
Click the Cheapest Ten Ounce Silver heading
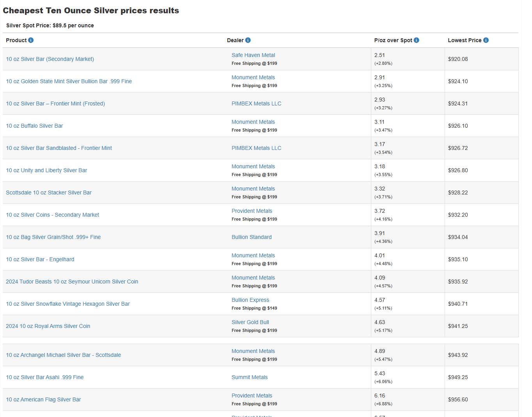coord(91,11)
